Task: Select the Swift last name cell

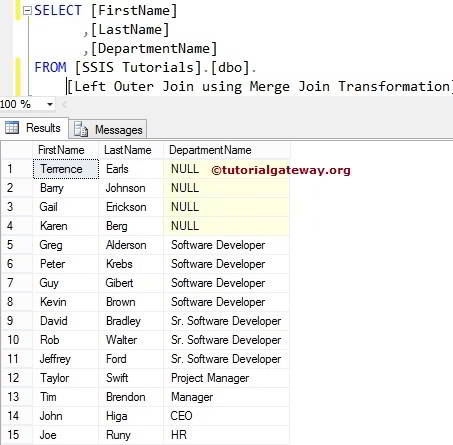Action: [x=131, y=378]
